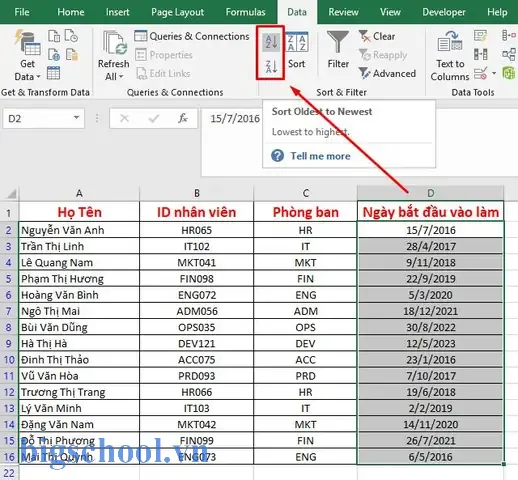Click the Edit Links button
This screenshot has width=518, height=480.
pyautogui.click(x=163, y=73)
